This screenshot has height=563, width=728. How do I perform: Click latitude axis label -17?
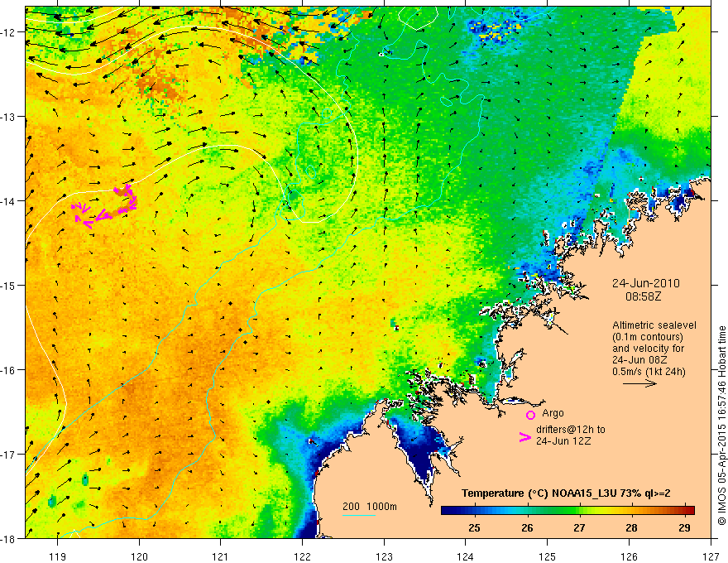pos(8,454)
